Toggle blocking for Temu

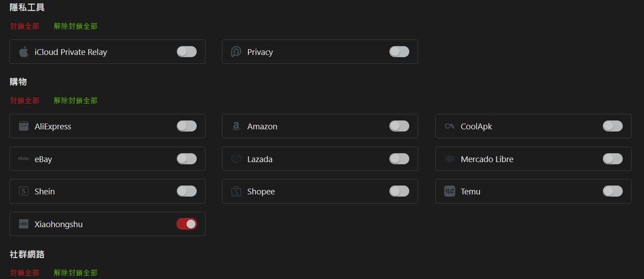[613, 191]
